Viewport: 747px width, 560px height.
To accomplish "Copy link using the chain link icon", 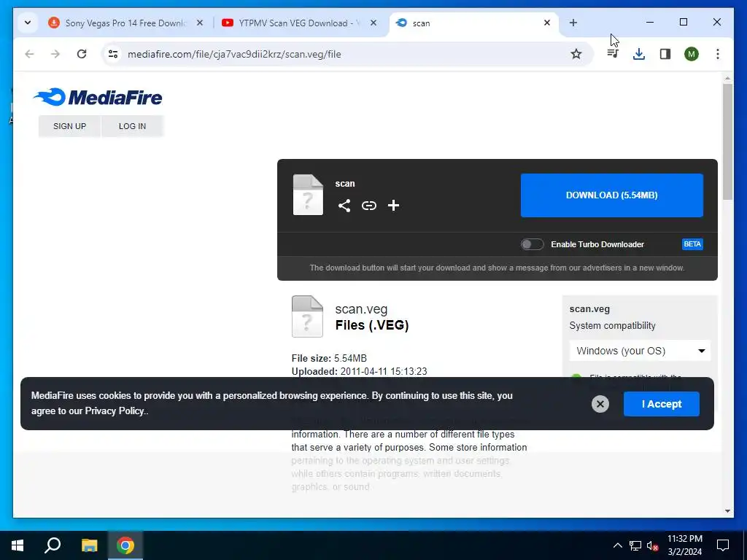I will [368, 206].
